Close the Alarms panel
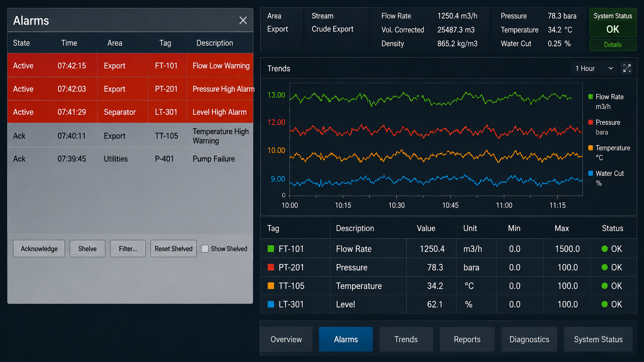The height and width of the screenshot is (362, 644). coord(243,20)
